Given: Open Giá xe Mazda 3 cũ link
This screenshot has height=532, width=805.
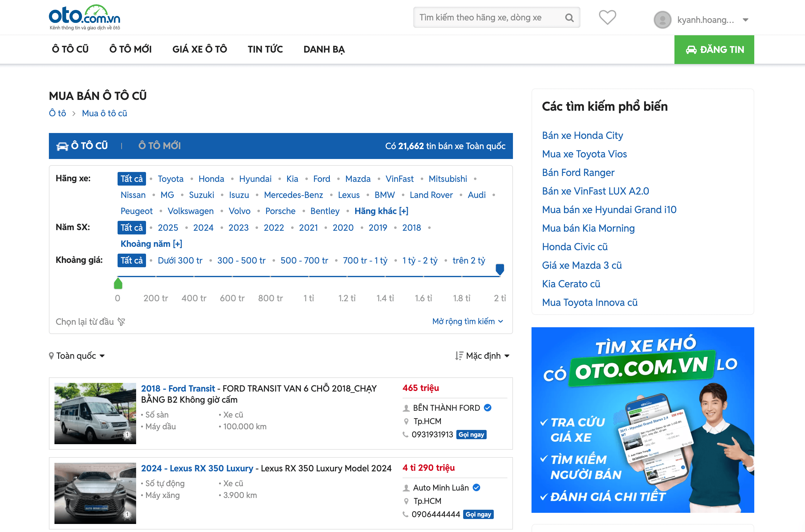Looking at the screenshot, I should (x=582, y=266).
